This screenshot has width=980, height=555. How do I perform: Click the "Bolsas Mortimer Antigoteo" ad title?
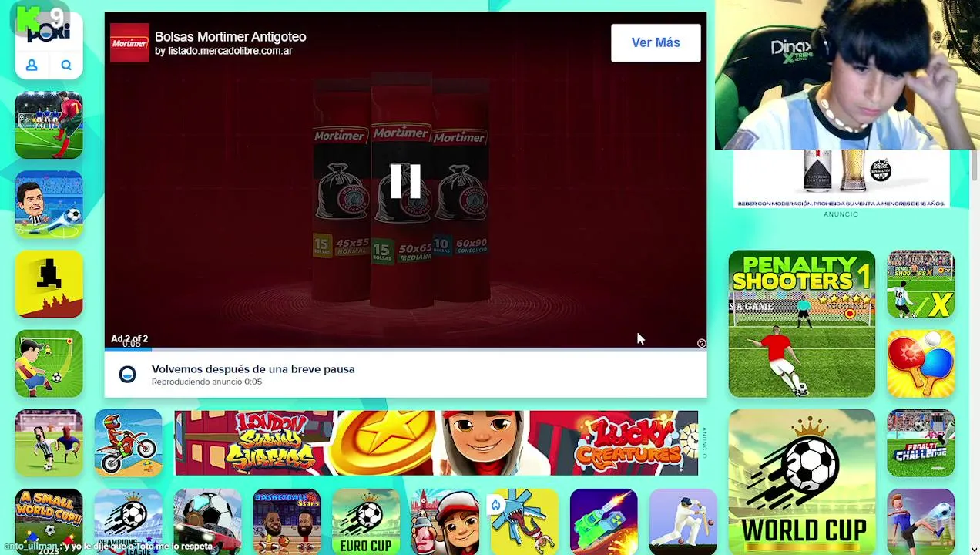[x=230, y=37]
